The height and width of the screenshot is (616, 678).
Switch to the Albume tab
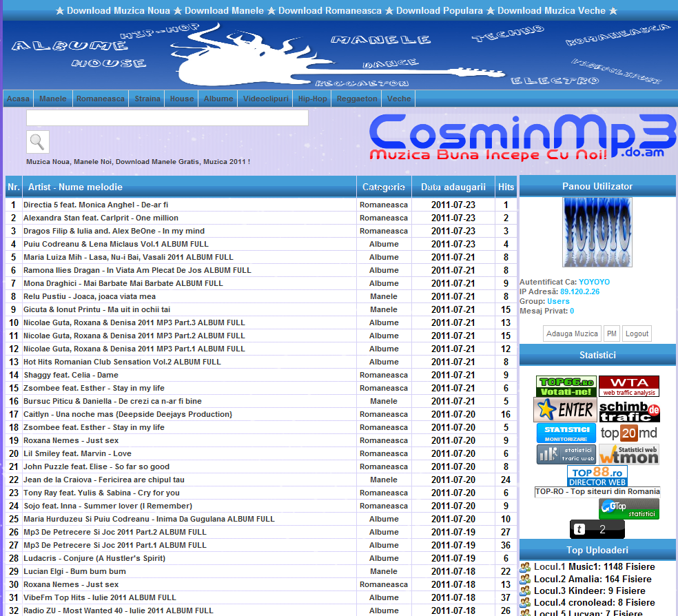[x=218, y=99]
